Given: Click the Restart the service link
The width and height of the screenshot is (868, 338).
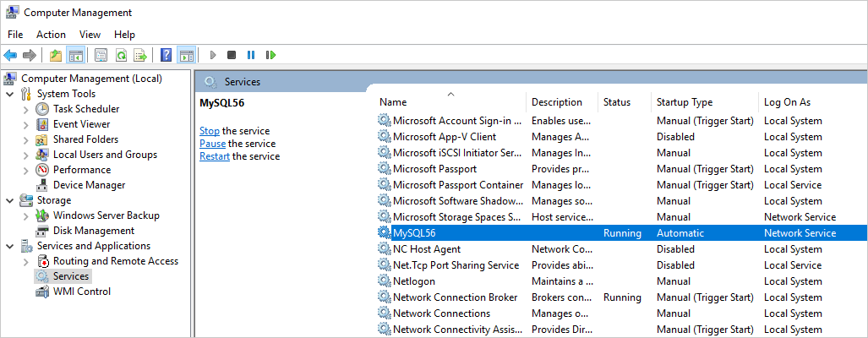Looking at the screenshot, I should click(x=215, y=156).
